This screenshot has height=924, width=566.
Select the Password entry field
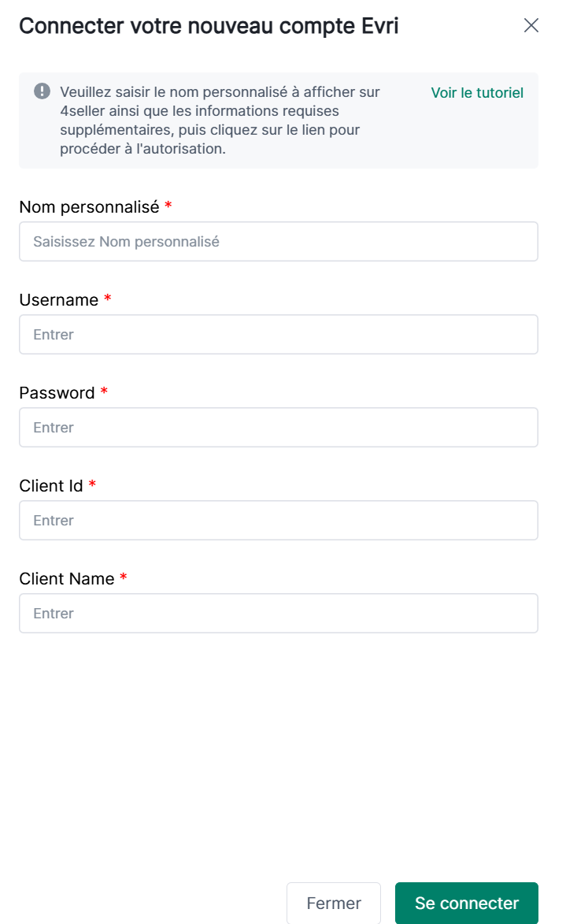tap(279, 428)
